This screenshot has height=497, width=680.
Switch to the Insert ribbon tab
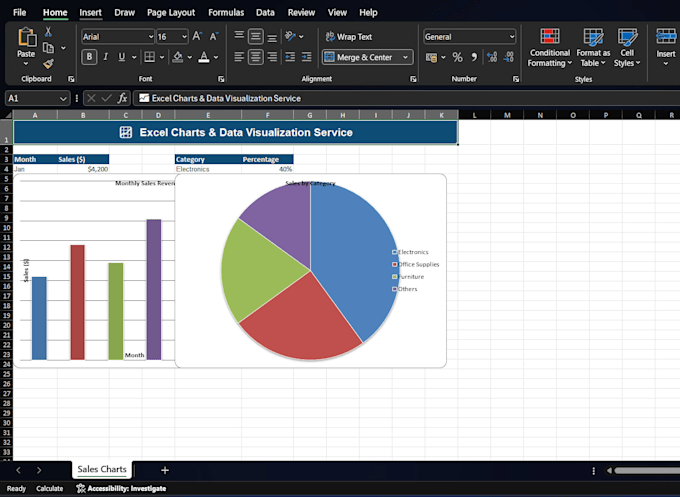[90, 13]
